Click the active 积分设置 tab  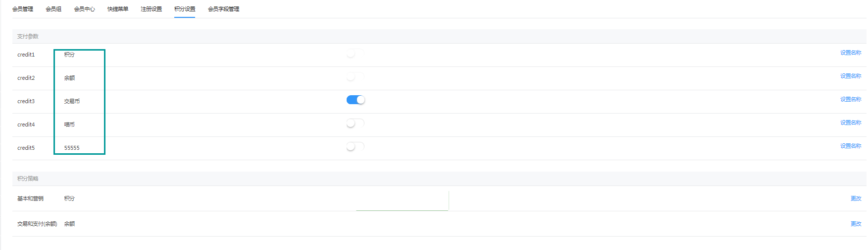click(x=185, y=9)
